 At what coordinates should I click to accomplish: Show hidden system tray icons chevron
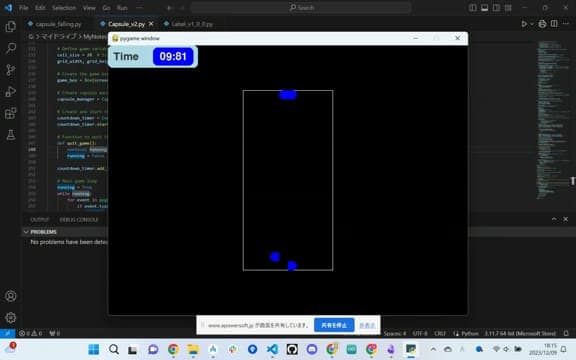tap(433, 349)
